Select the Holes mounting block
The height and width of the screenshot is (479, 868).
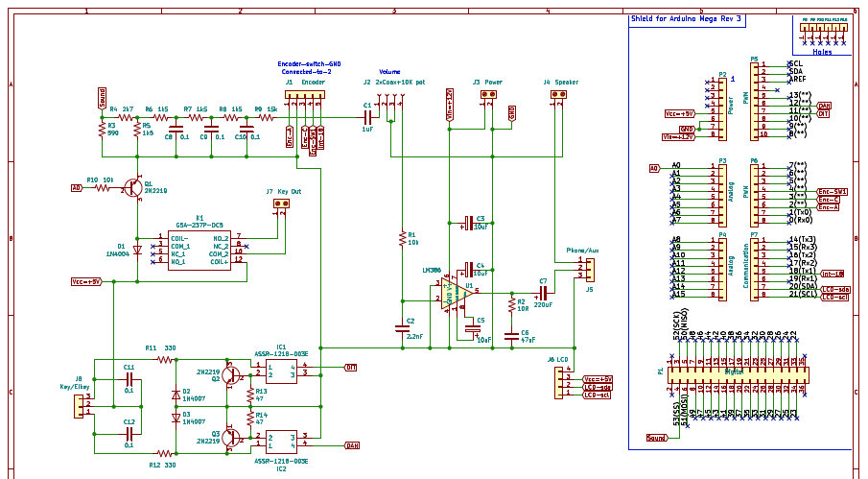pyautogui.click(x=821, y=38)
